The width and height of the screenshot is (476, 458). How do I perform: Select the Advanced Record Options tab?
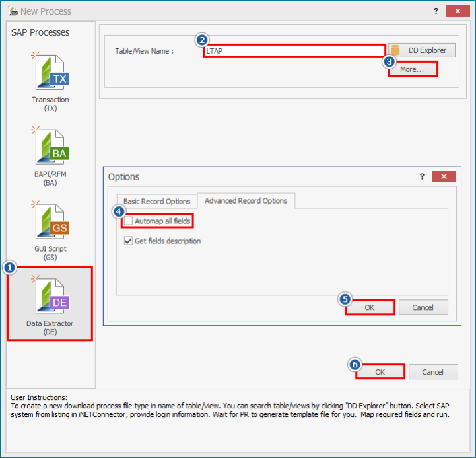(x=246, y=201)
